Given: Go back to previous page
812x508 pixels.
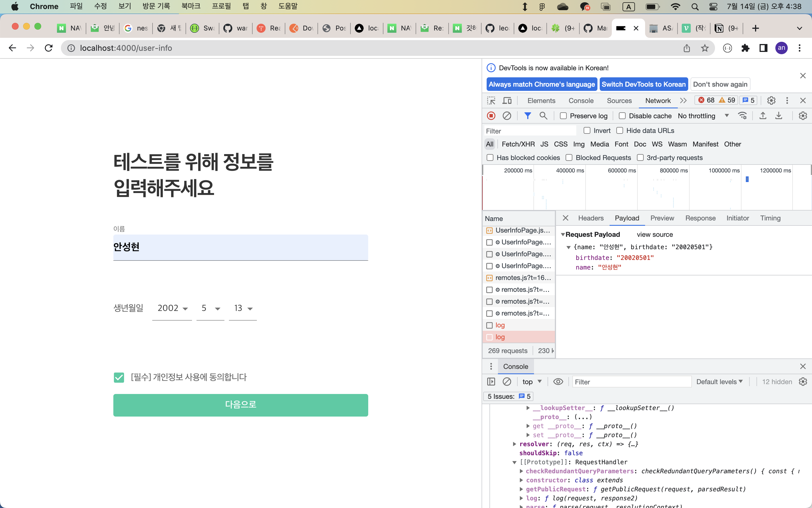Looking at the screenshot, I should coord(12,48).
